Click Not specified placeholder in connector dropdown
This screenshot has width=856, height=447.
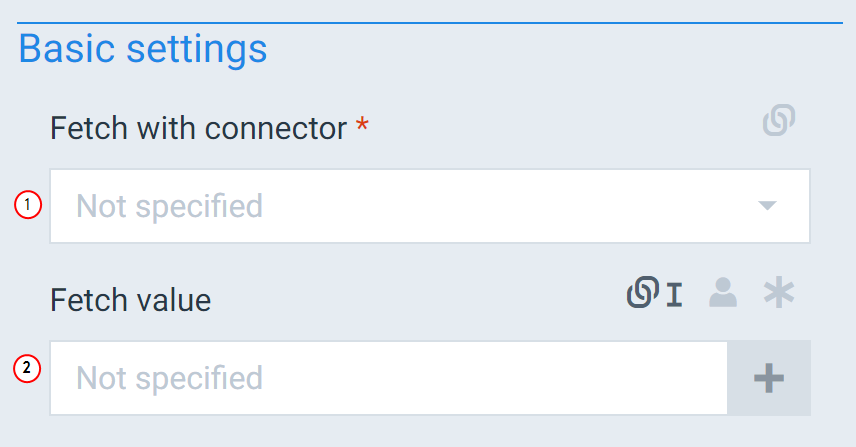(169, 206)
